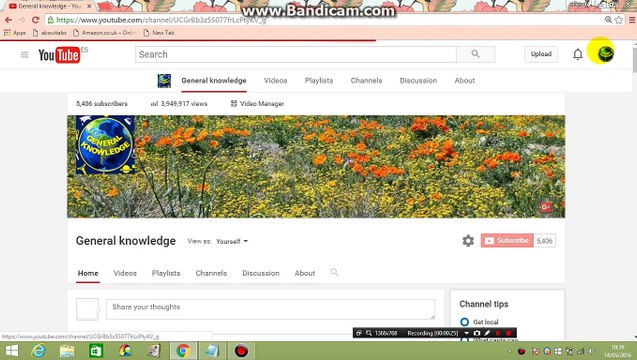This screenshot has height=360, width=637.
Task: Open the lower About tab
Action: pos(305,273)
